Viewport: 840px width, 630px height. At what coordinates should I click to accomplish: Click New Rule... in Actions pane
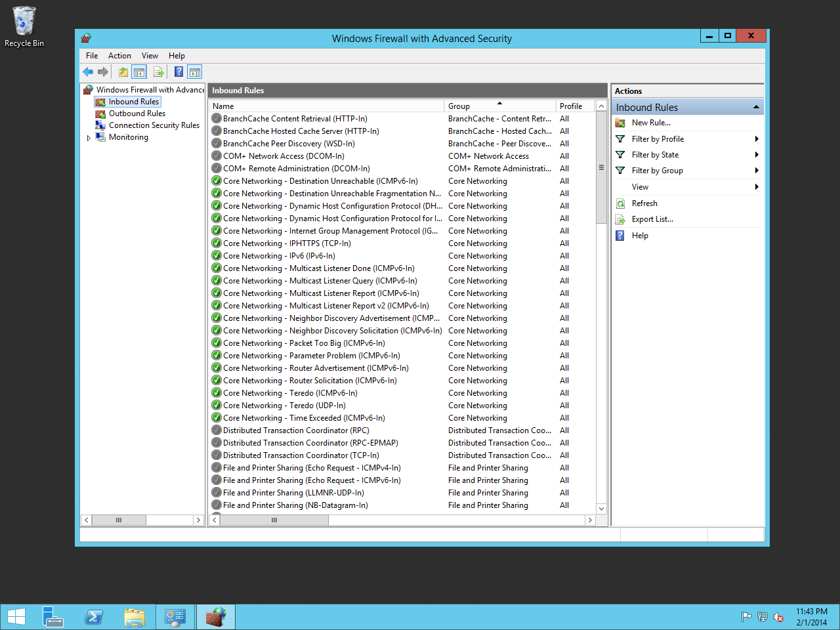[651, 123]
